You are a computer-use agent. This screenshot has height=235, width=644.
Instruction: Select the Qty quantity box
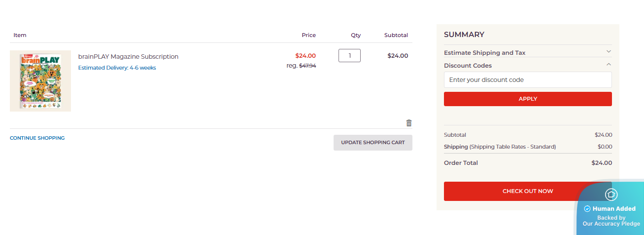tap(349, 56)
